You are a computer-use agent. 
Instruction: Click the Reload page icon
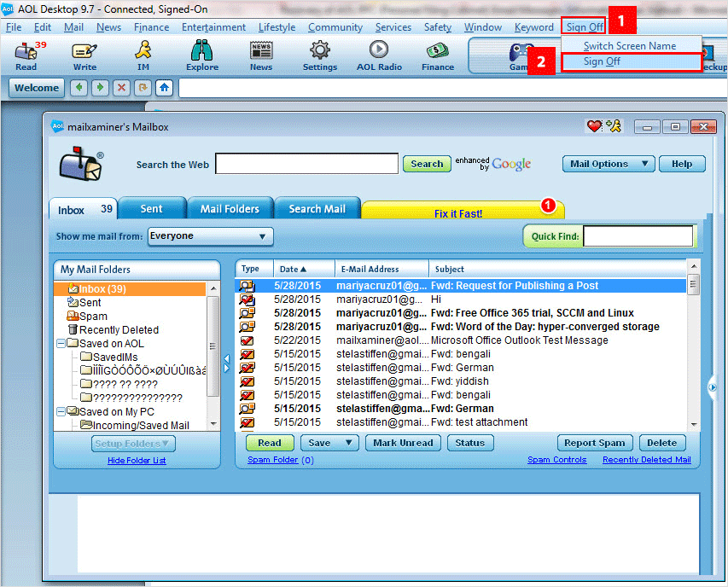tap(143, 87)
